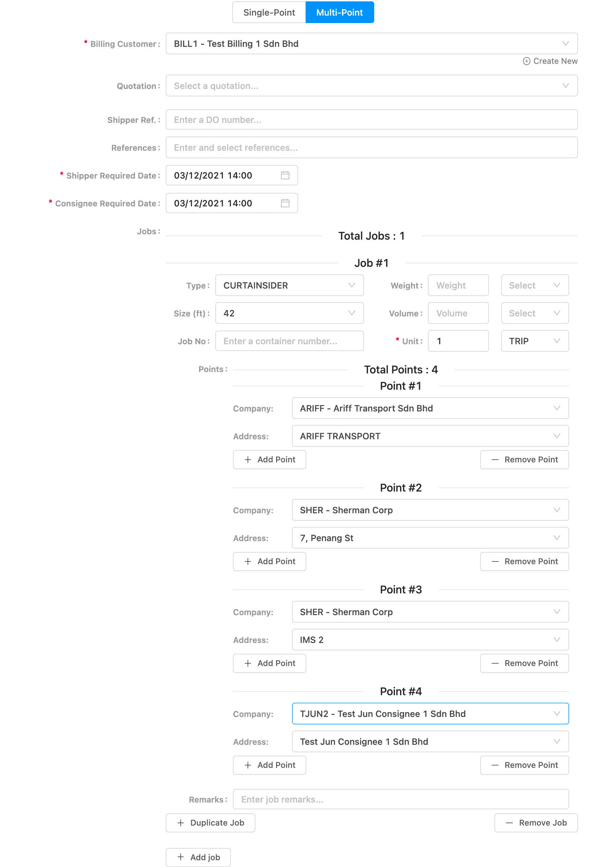The image size is (616, 867).
Task: Click Remove Point under Point #4
Action: (524, 765)
